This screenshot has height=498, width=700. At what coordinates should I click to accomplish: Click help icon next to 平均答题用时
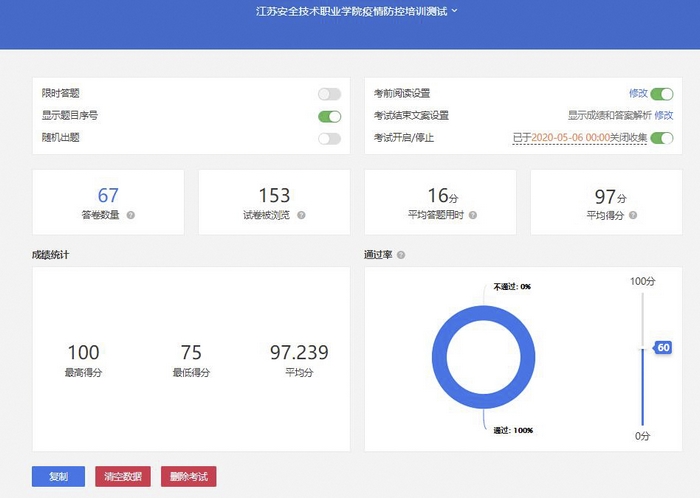(472, 215)
